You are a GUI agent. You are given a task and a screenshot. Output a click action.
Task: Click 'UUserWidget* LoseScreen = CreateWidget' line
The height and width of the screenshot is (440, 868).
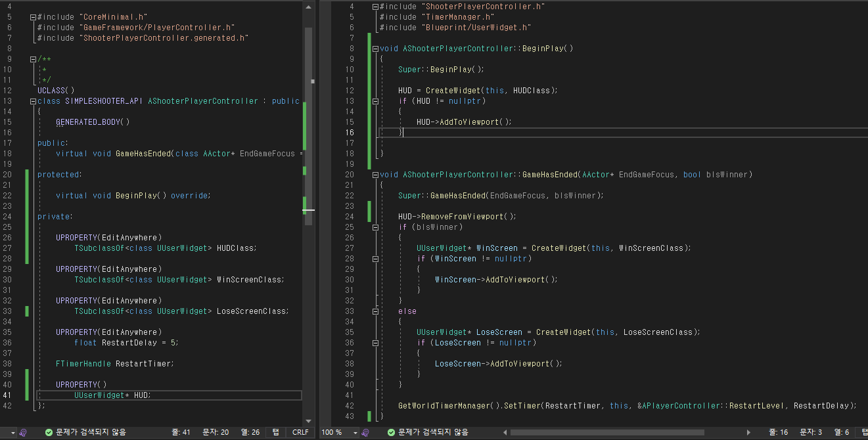coord(559,332)
